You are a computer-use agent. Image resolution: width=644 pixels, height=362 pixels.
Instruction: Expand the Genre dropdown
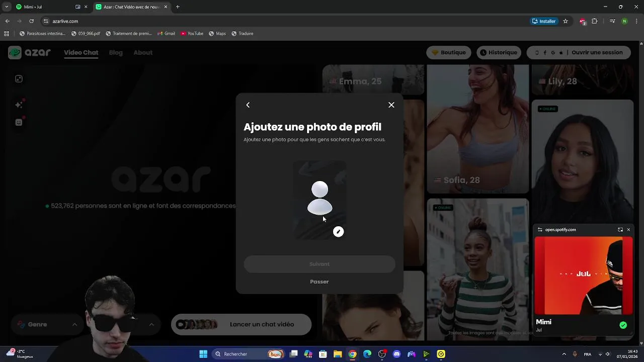click(47, 325)
